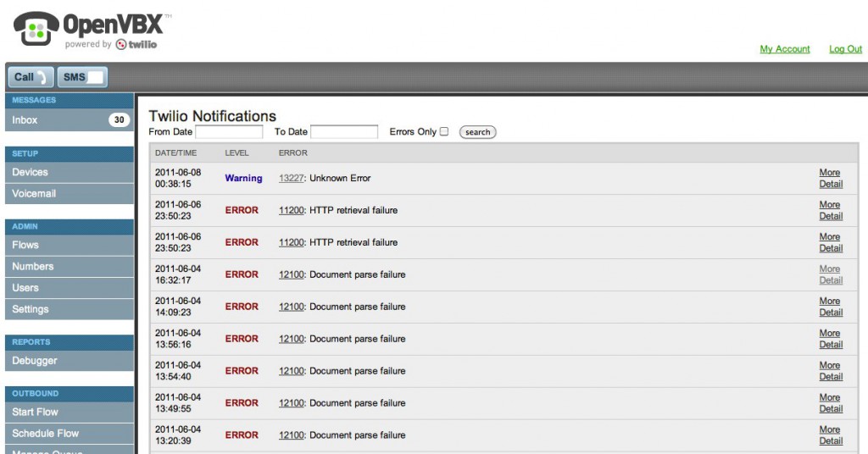
Task: Click the LEVEL column header
Action: pos(236,152)
